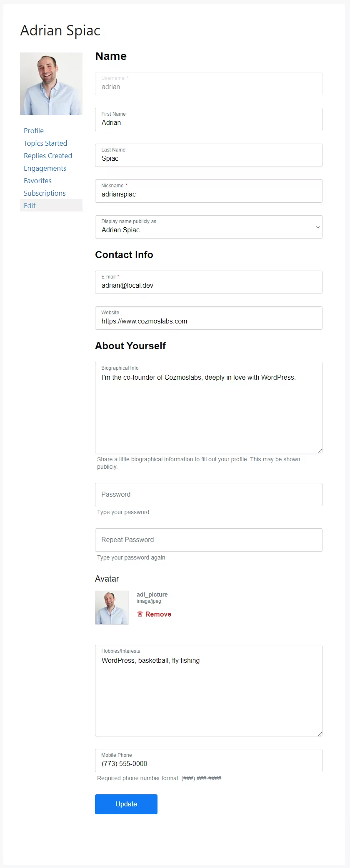Screen dimensions: 350x868
Task: Click the red Remove avatar link
Action: 158,614
